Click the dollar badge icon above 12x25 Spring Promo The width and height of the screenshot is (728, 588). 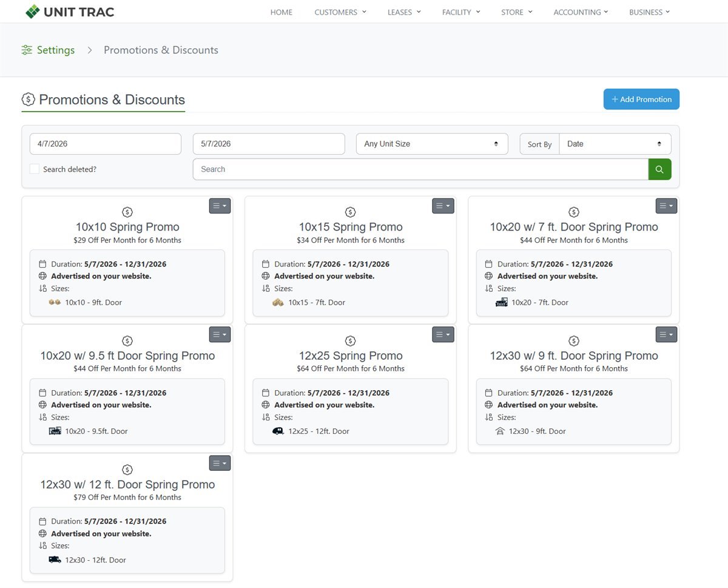351,341
